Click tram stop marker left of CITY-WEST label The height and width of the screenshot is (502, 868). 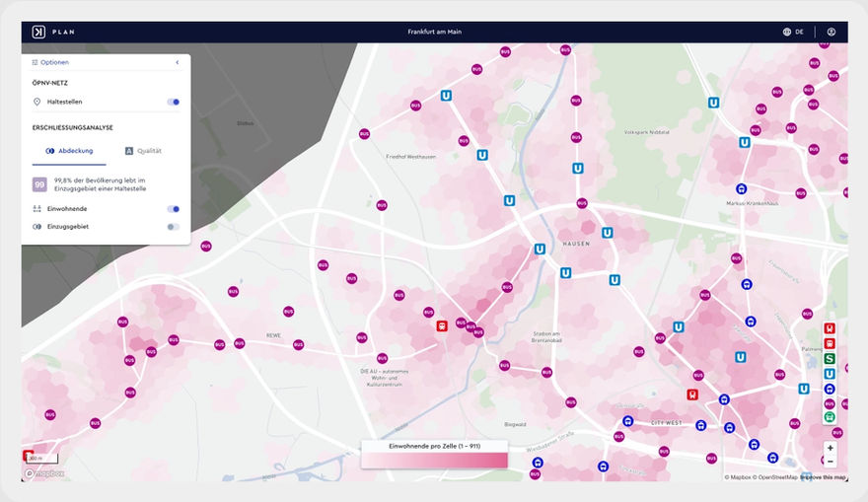pyautogui.click(x=627, y=421)
